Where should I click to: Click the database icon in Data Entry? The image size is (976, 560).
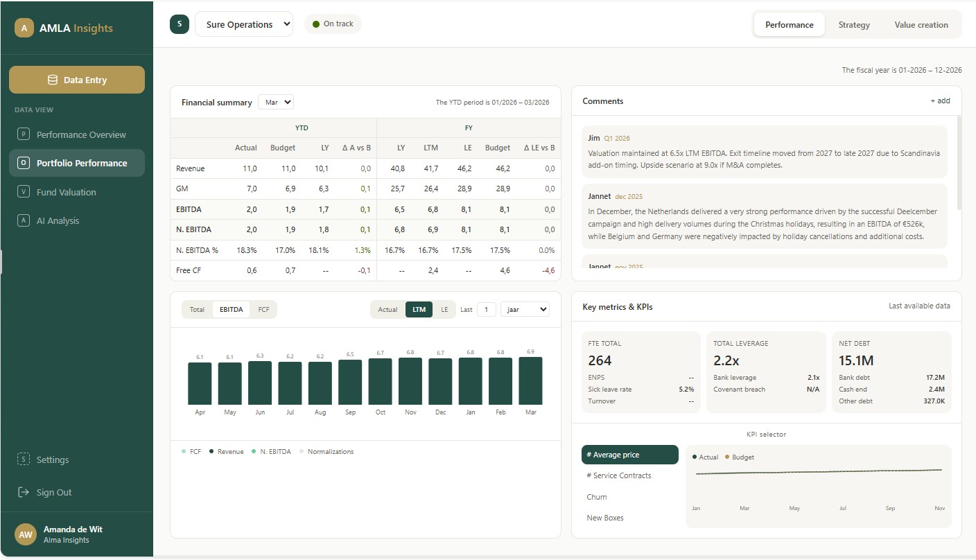tap(52, 80)
